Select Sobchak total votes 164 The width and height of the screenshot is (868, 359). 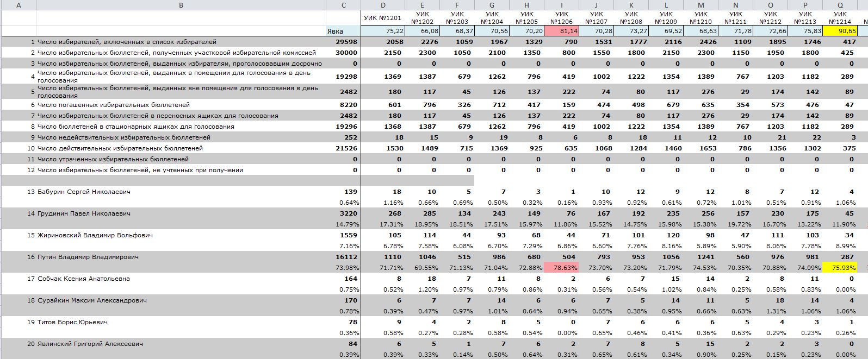[x=343, y=279]
